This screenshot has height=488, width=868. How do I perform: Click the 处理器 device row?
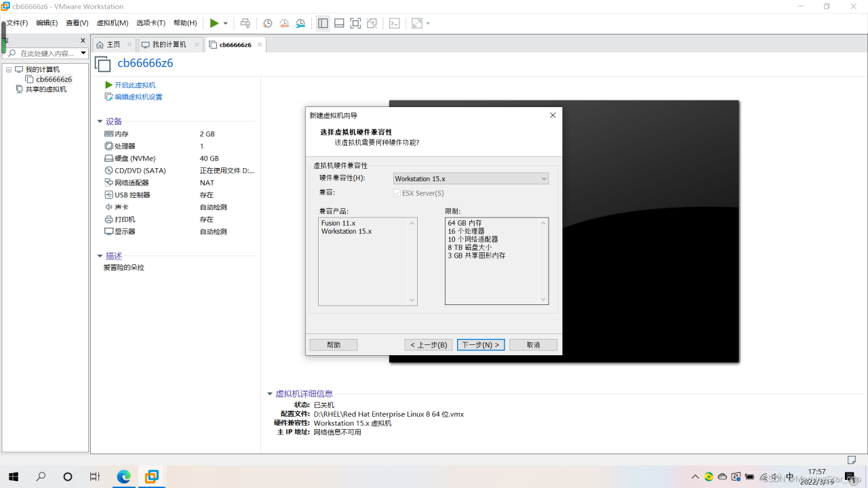(x=180, y=146)
